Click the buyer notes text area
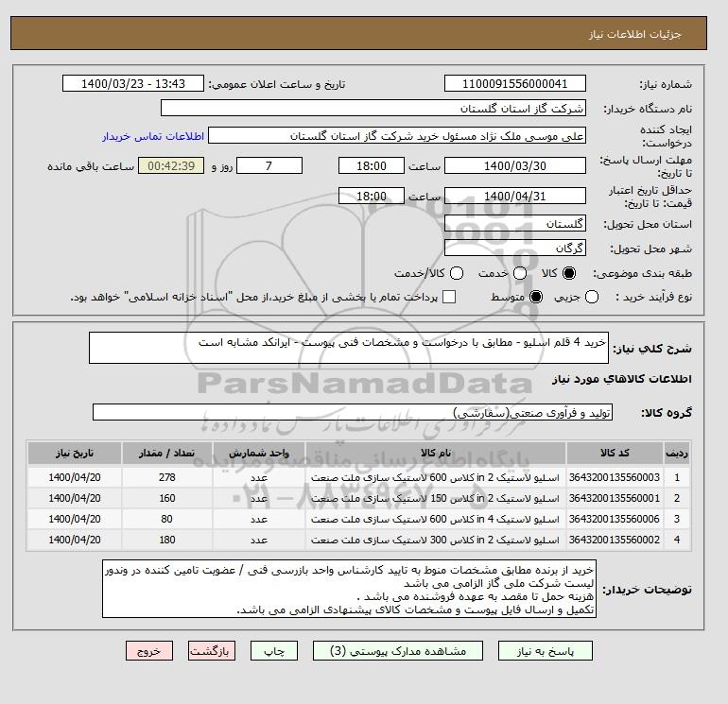Image resolution: width=728 pixels, height=704 pixels. click(349, 589)
